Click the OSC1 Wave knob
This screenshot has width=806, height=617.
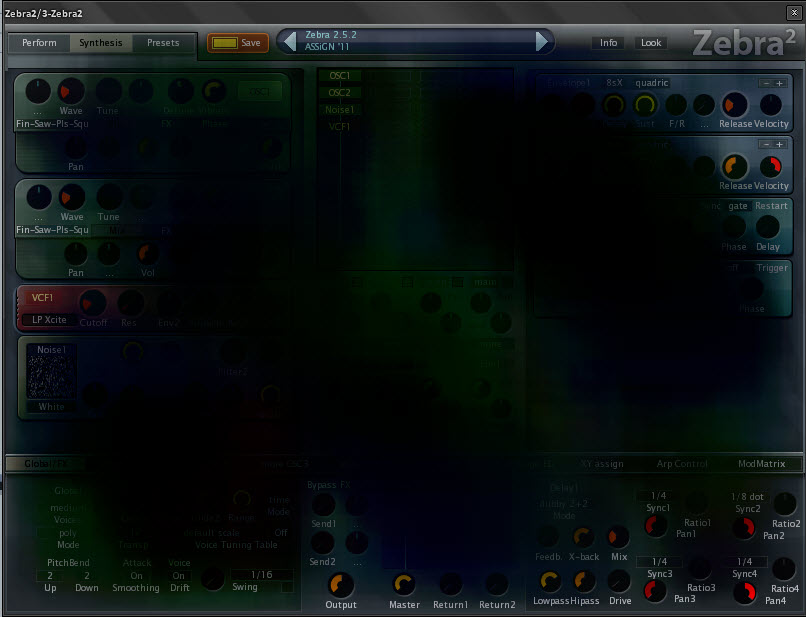coord(70,92)
